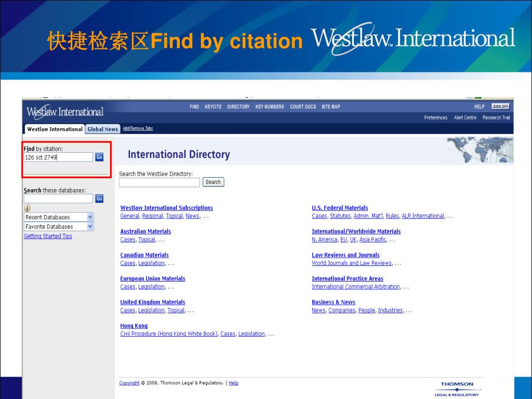Click Topical under Westlaw International Subscriptions
The height and width of the screenshot is (399, 532).
175,216
